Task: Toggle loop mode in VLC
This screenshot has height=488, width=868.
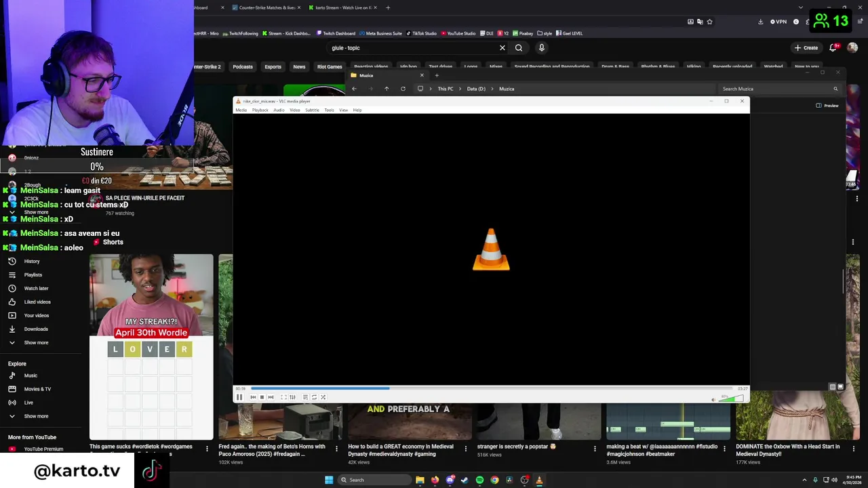Action: pyautogui.click(x=314, y=397)
